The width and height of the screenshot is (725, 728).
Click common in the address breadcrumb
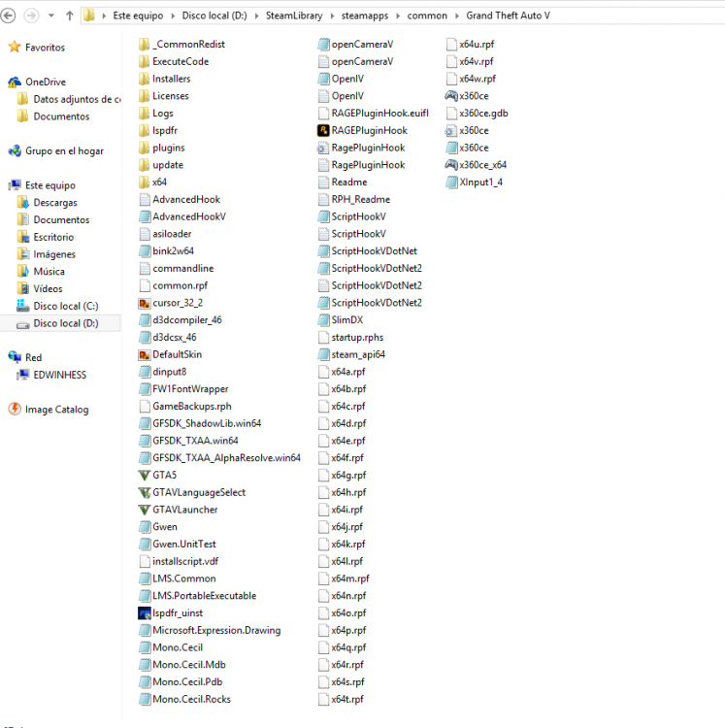click(427, 16)
